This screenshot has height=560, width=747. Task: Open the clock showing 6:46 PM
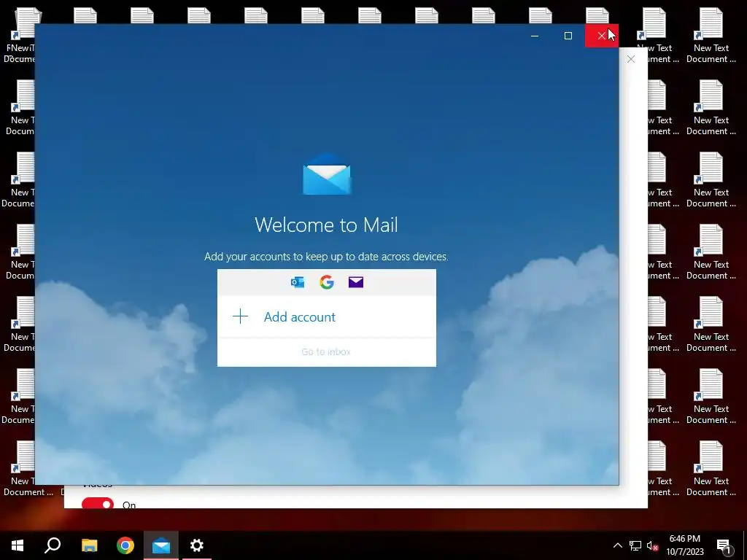click(x=684, y=545)
